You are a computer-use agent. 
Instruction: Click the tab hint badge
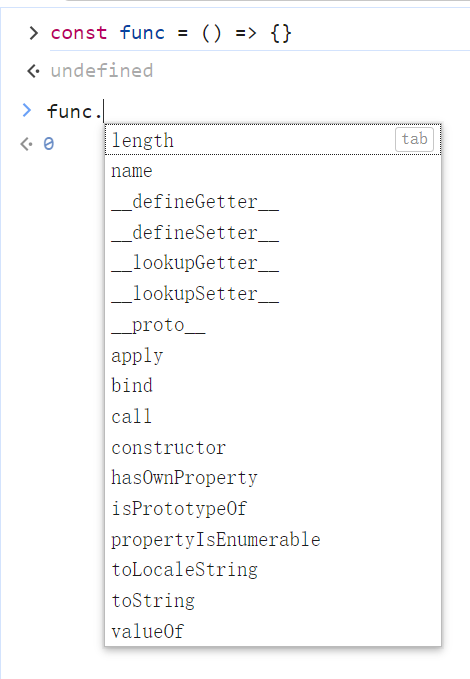coord(415,139)
